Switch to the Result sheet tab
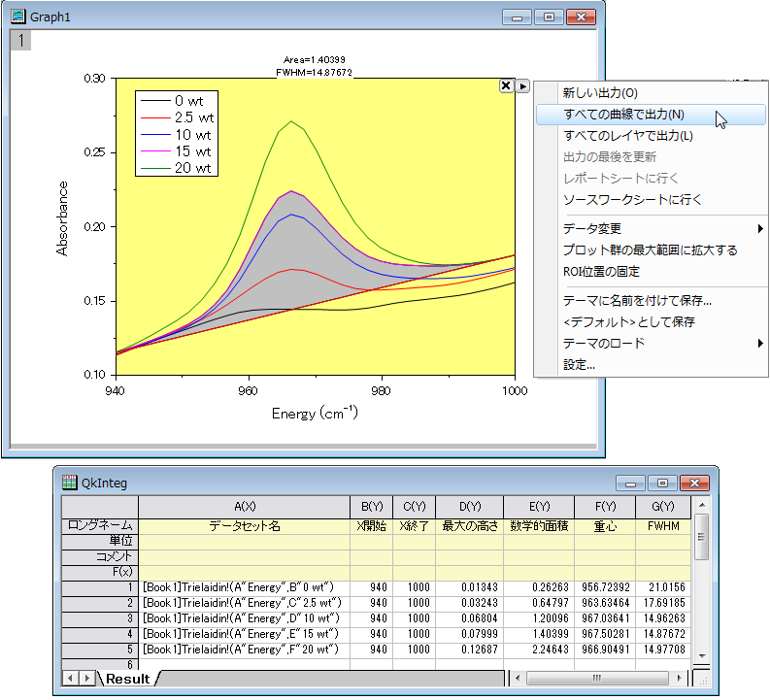Viewport: 770px width, 700px height. click(127, 679)
